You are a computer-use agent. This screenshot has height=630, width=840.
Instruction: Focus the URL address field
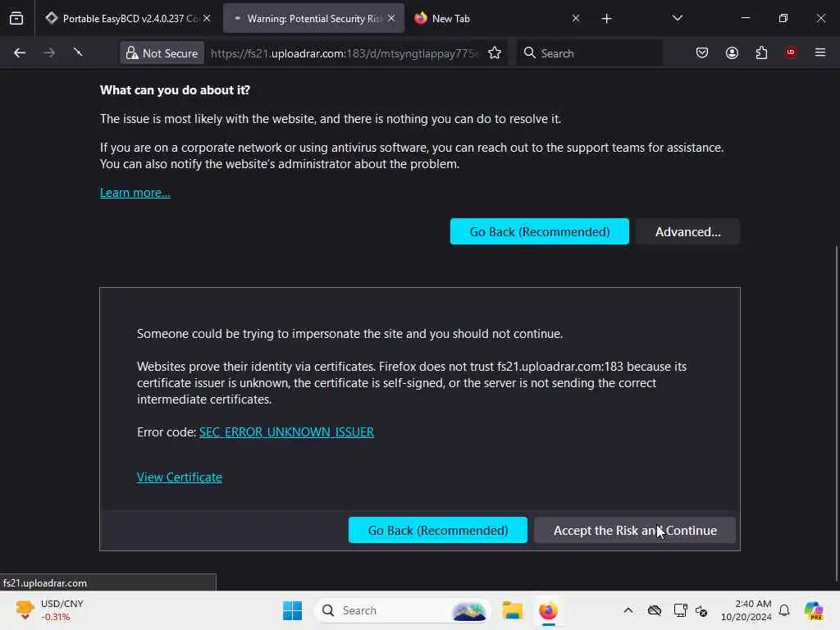point(344,53)
